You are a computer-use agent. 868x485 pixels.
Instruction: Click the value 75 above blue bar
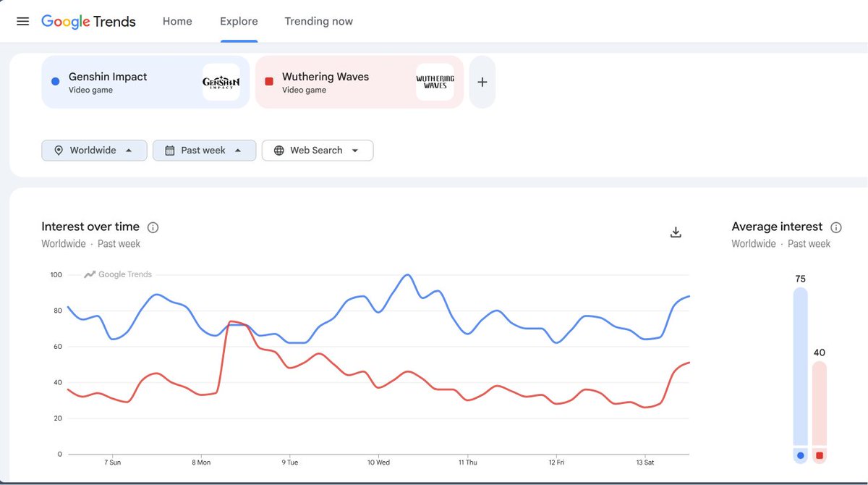800,279
